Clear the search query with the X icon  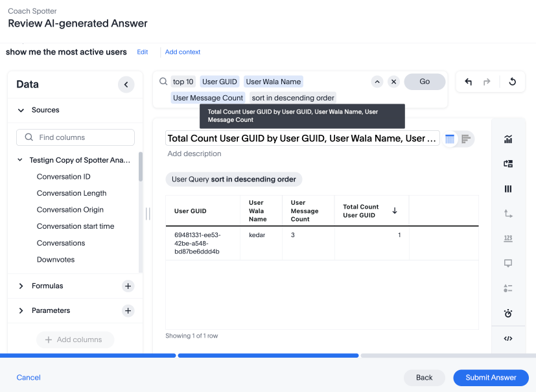393,82
